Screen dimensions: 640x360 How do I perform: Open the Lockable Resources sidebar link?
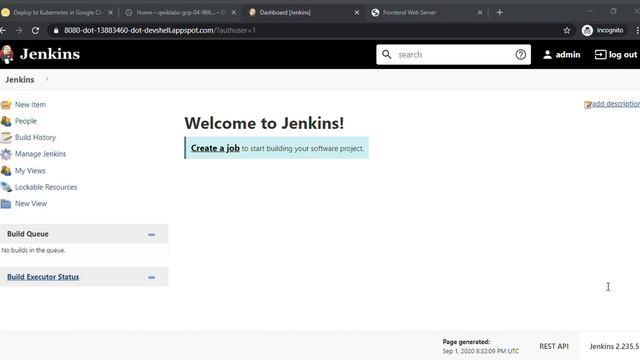46,187
